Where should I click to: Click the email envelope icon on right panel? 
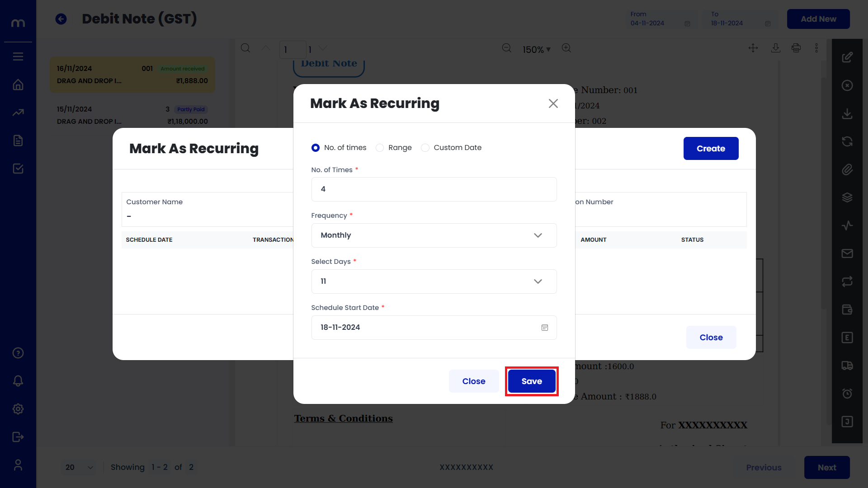pos(847,253)
